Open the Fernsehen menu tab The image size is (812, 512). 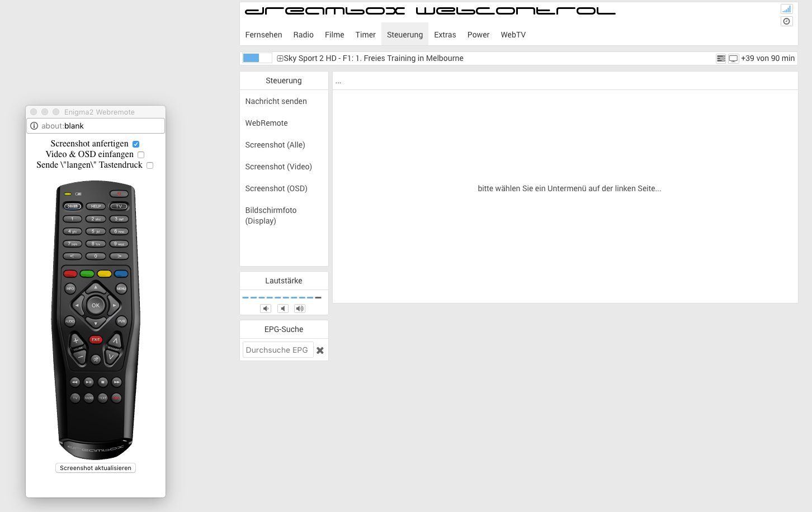(263, 35)
